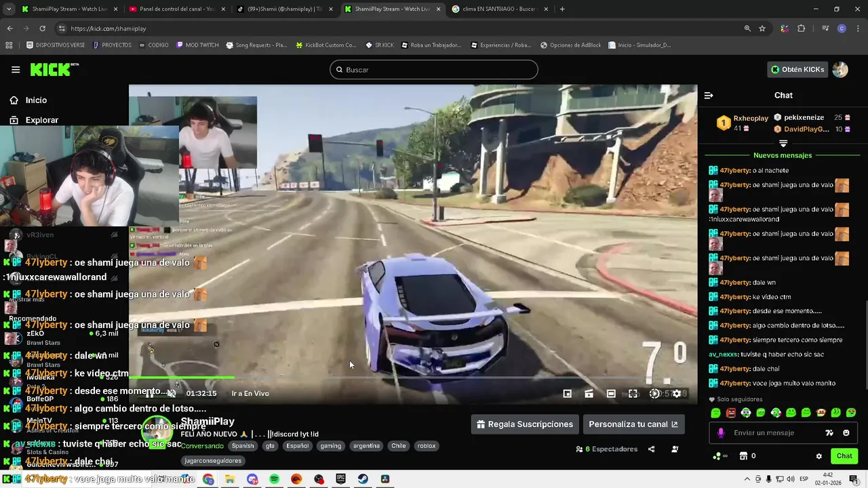Click av_nexxs username in chat
Image resolution: width=868 pixels, height=488 pixels.
pyautogui.click(x=723, y=354)
